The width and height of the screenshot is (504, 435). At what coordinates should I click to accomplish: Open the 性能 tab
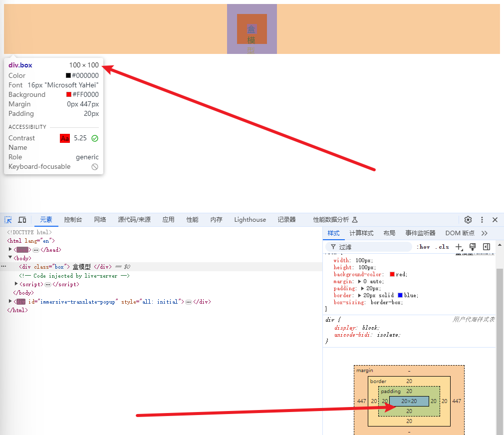point(192,220)
